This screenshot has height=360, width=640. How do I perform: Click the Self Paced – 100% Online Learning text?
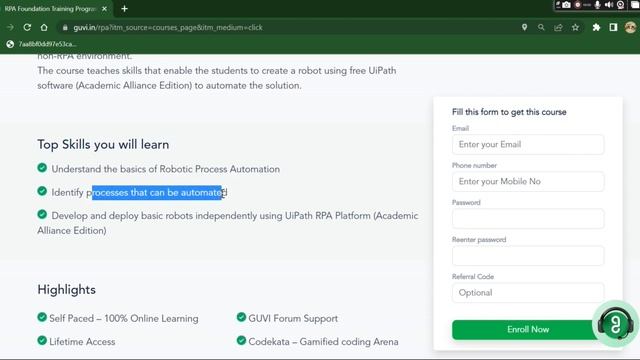point(124,318)
